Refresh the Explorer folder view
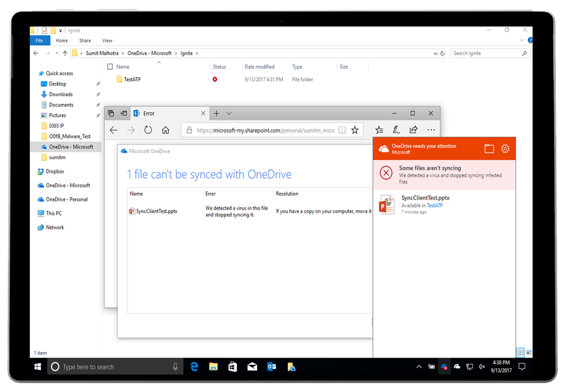The image size is (563, 392). 442,54
